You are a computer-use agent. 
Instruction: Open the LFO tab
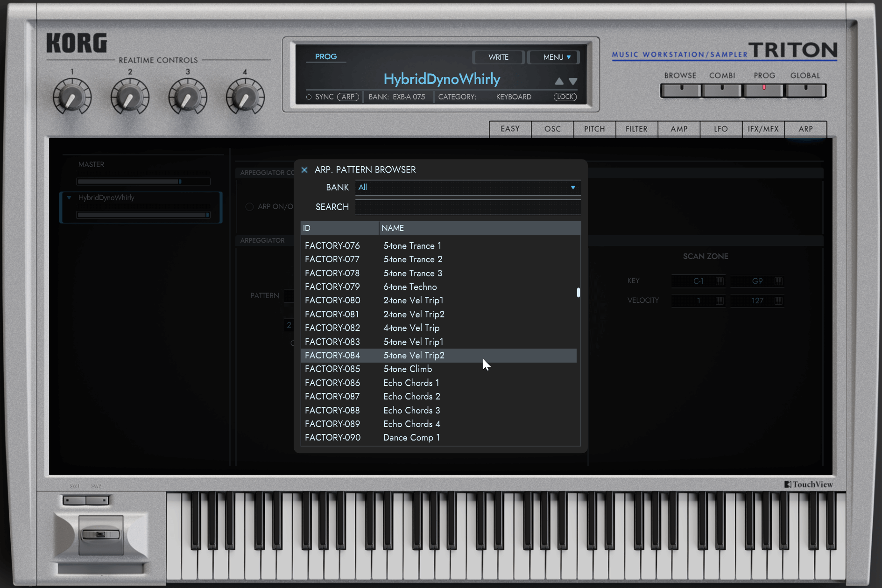pos(721,129)
